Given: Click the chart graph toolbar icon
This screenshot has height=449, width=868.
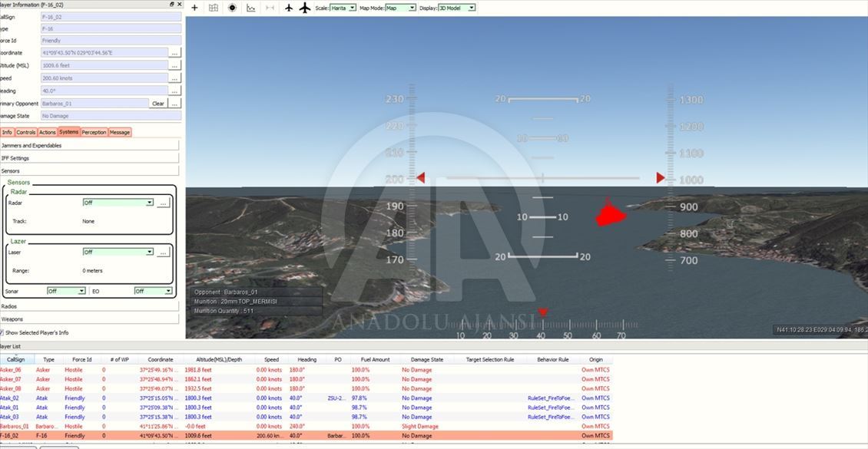Looking at the screenshot, I should (250, 8).
